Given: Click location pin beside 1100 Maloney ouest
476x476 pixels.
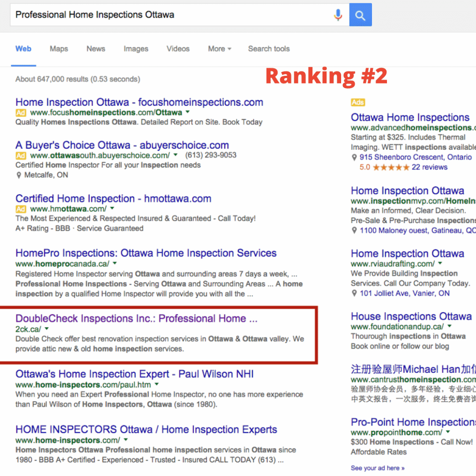Looking at the screenshot, I should click(354, 231).
